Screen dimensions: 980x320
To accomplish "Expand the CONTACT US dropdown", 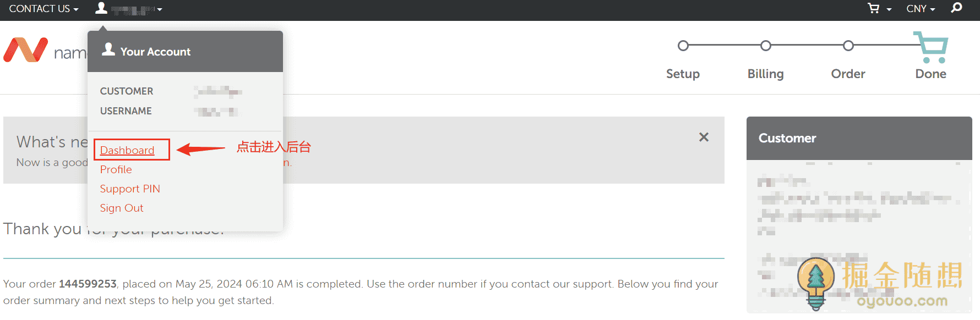I will (43, 9).
